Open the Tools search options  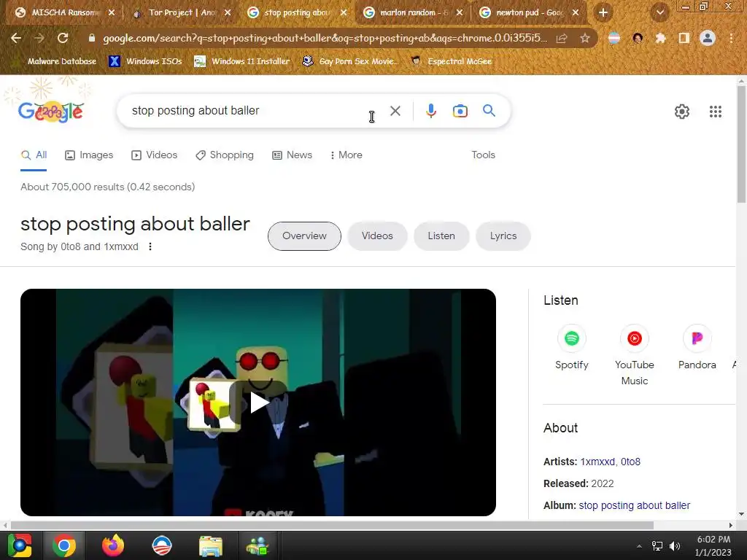click(x=483, y=155)
